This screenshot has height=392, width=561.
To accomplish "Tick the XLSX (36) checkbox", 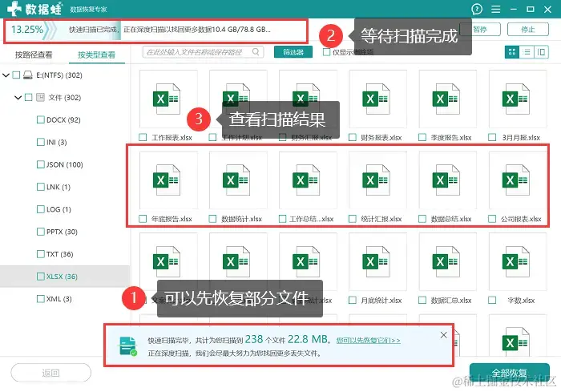I will tap(41, 277).
